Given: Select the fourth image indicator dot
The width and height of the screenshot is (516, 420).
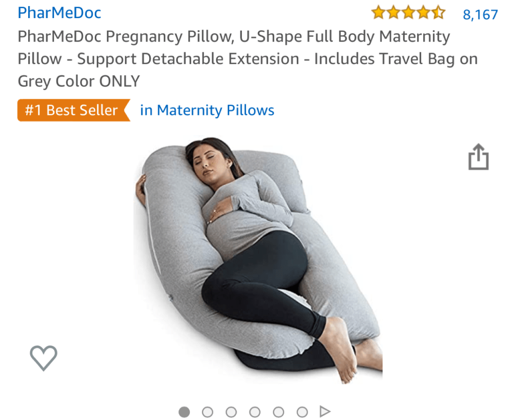Looking at the screenshot, I should click(x=255, y=412).
